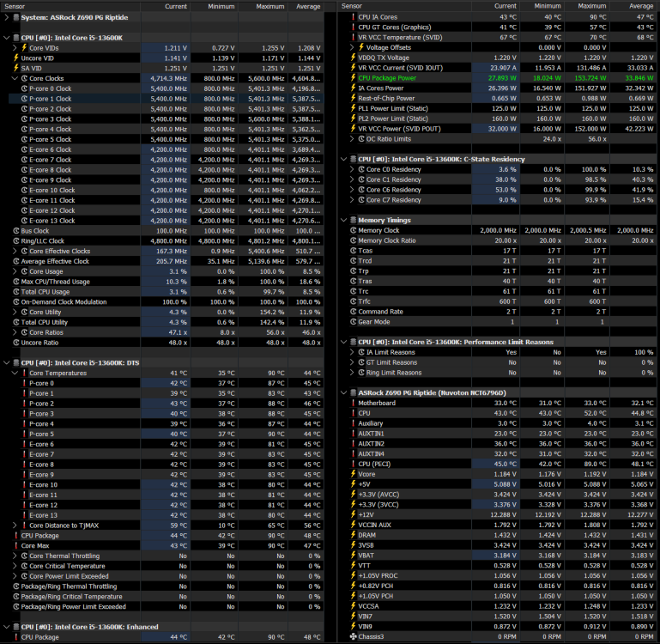Expand Core C0 Residency
The height and width of the screenshot is (644, 660).
(x=352, y=169)
